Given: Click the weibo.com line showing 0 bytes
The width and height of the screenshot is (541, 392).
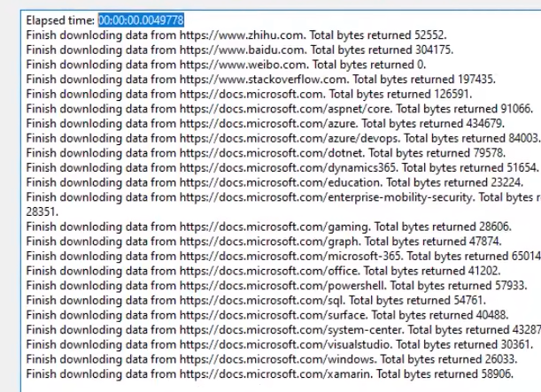Looking at the screenshot, I should pos(227,65).
